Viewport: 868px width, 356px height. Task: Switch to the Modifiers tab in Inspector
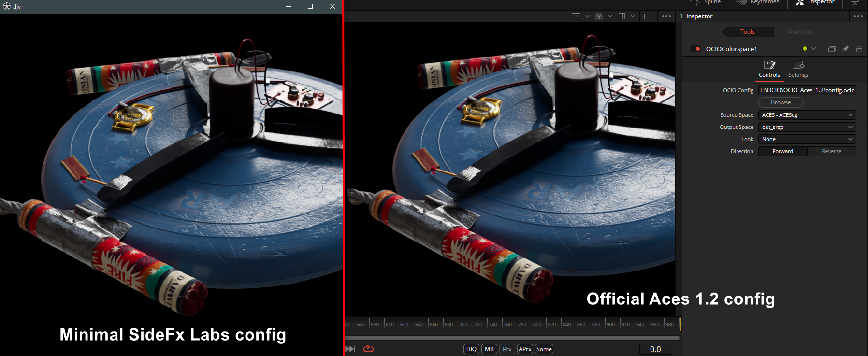(800, 32)
